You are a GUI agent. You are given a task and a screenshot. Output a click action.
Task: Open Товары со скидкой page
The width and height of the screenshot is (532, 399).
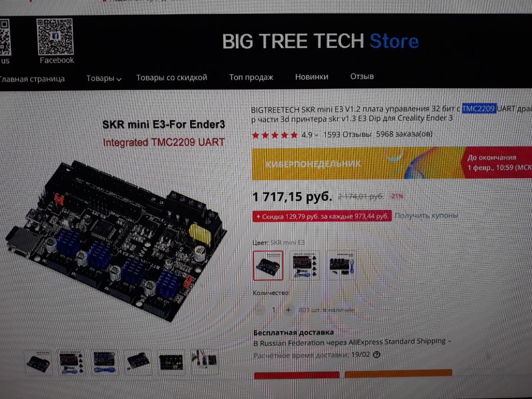click(172, 78)
